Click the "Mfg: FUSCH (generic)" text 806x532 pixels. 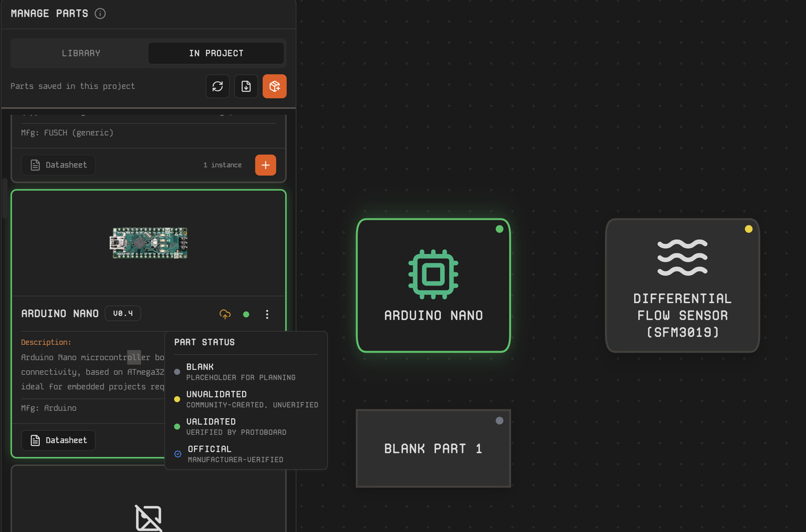67,133
